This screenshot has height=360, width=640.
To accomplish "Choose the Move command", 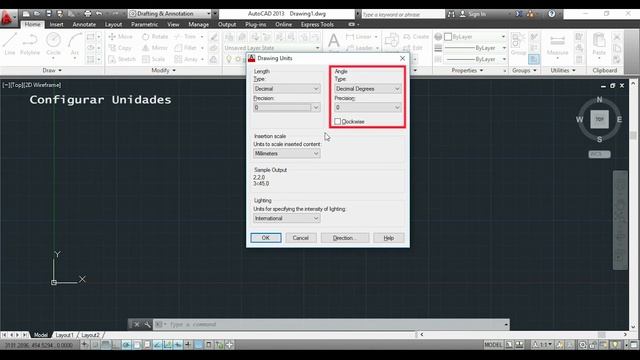I will [x=120, y=37].
